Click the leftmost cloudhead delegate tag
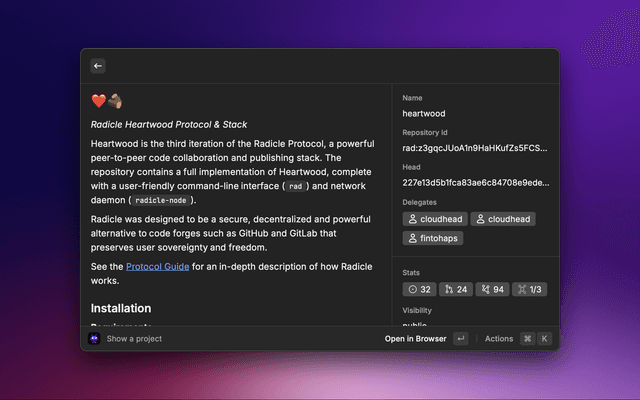The height and width of the screenshot is (400, 640). point(434,219)
